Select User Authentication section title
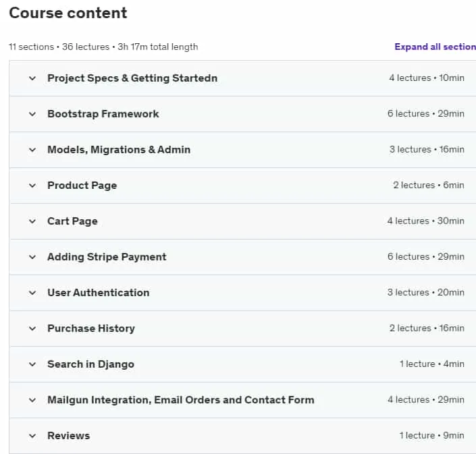This screenshot has height=454, width=476. 99,293
